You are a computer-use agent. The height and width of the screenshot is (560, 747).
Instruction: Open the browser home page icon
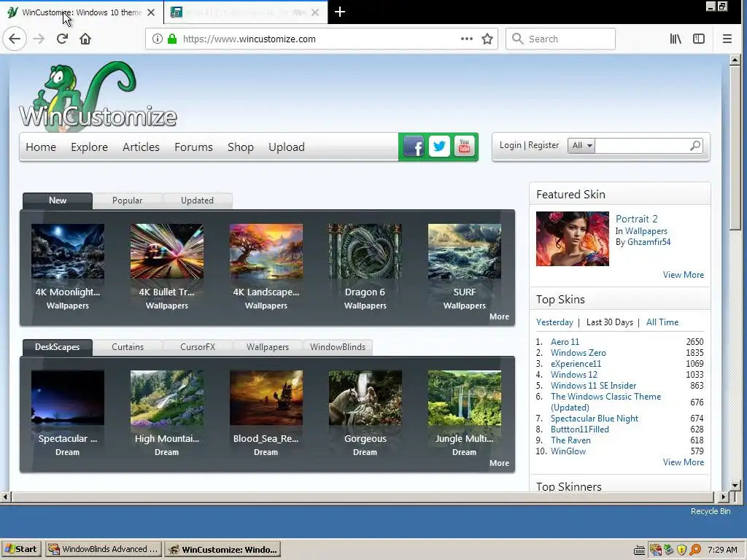[85, 39]
